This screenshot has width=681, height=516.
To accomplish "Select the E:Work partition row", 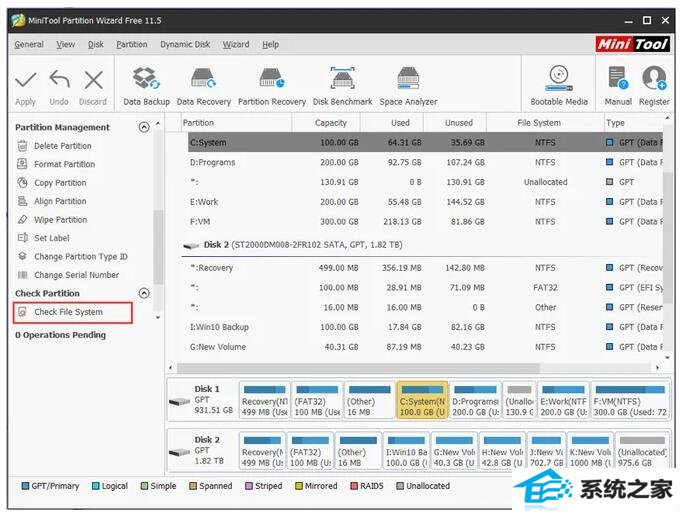I will click(x=426, y=202).
